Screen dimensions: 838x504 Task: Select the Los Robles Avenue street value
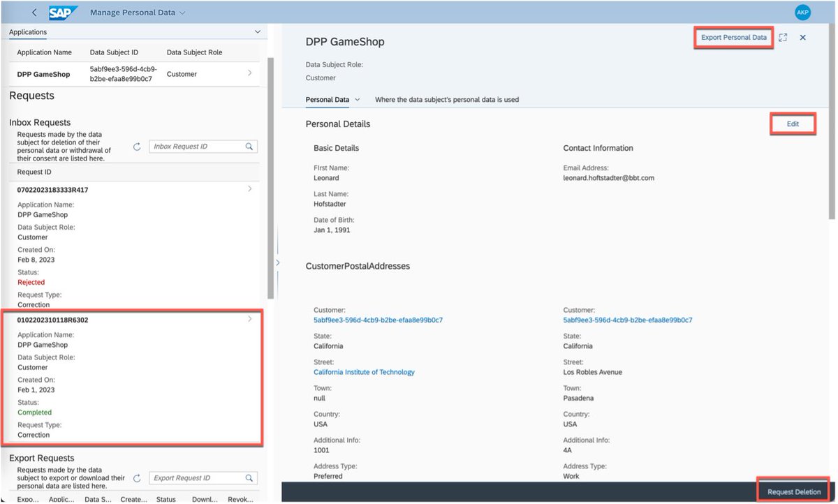coord(593,373)
